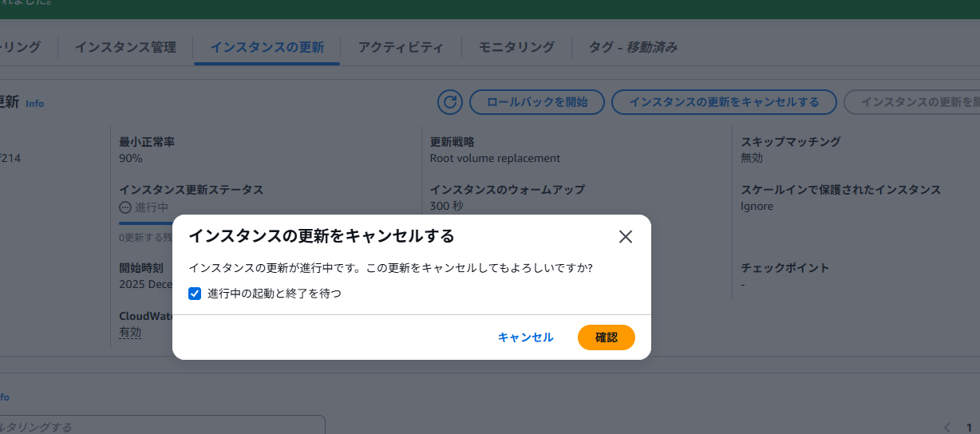
Task: Click the 有効 CloudWatch value
Action: coord(130,333)
